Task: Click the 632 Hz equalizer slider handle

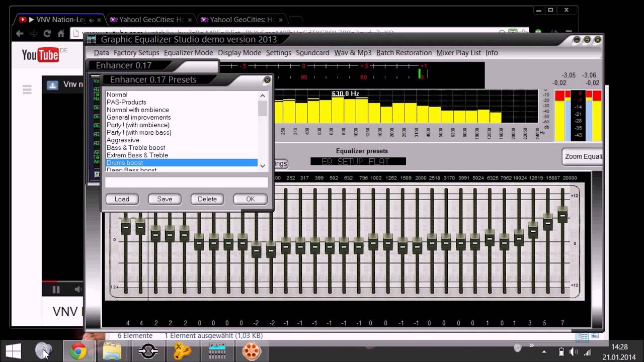Action: point(344,246)
